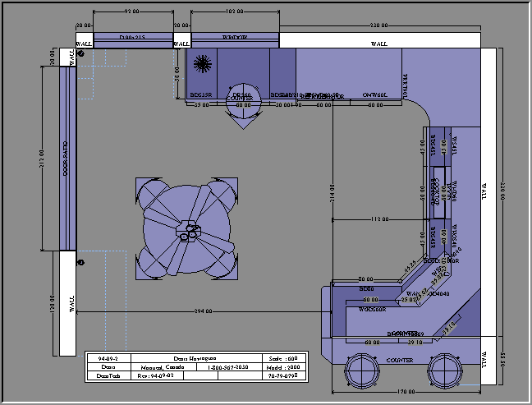Click the 80 00 dimension above BD80
Viewport: 532px width, 405px height.
tap(366, 279)
